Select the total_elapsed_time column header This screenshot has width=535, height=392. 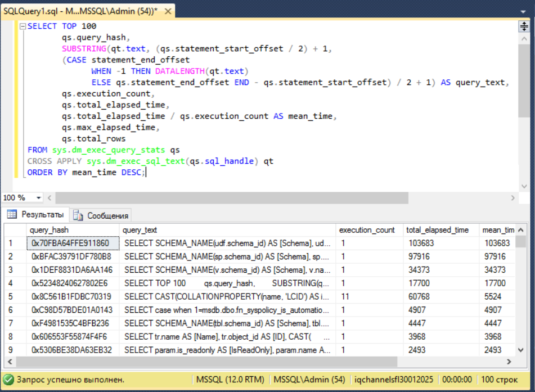point(441,230)
